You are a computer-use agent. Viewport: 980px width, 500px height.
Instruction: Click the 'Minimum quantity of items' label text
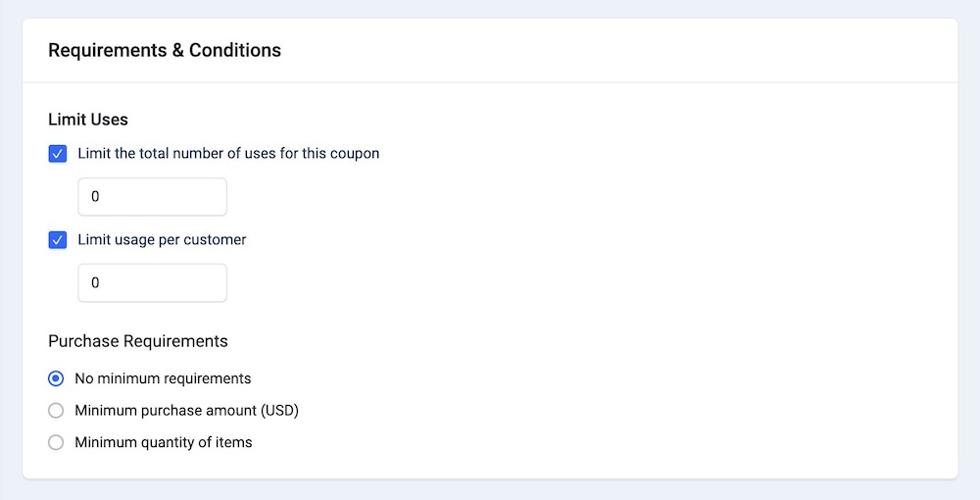164,442
